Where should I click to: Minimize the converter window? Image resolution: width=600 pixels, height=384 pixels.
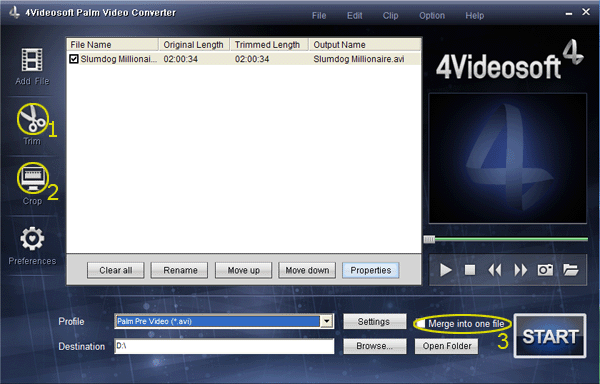click(x=569, y=13)
